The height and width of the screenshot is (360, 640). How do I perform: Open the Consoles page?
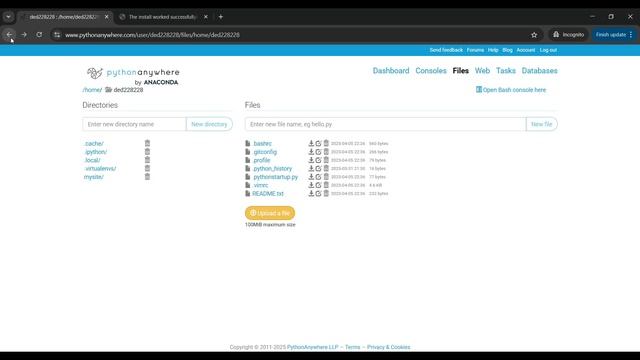click(431, 71)
